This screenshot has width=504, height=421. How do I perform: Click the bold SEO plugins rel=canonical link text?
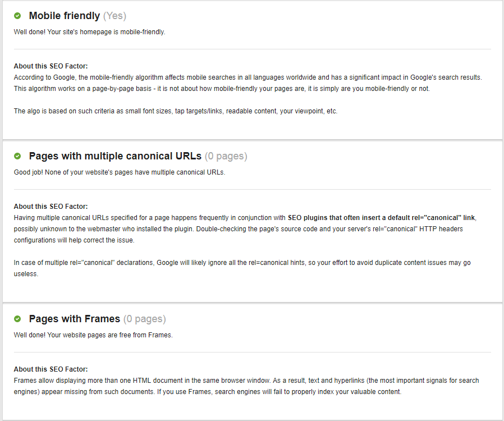pos(382,218)
